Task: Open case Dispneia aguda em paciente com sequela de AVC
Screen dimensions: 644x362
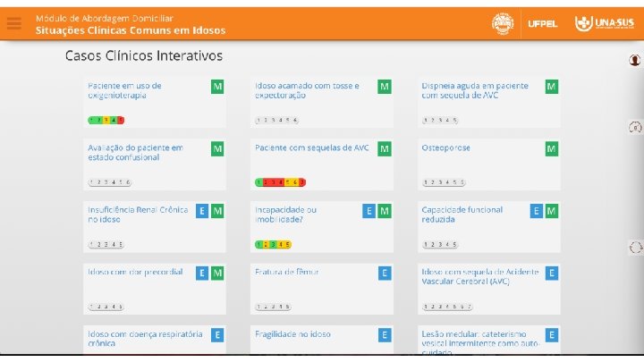Action: tap(475, 90)
